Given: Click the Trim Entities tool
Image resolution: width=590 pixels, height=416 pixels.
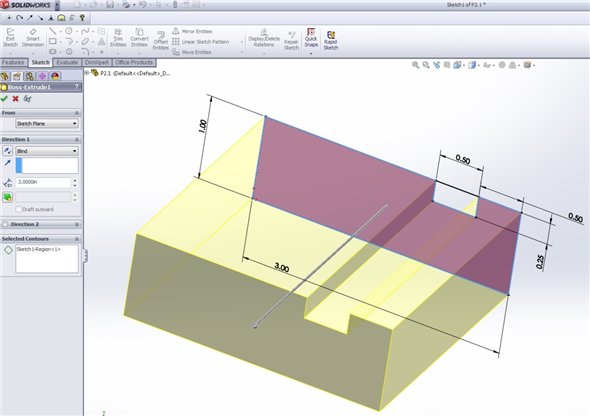Looking at the screenshot, I should coord(118,38).
